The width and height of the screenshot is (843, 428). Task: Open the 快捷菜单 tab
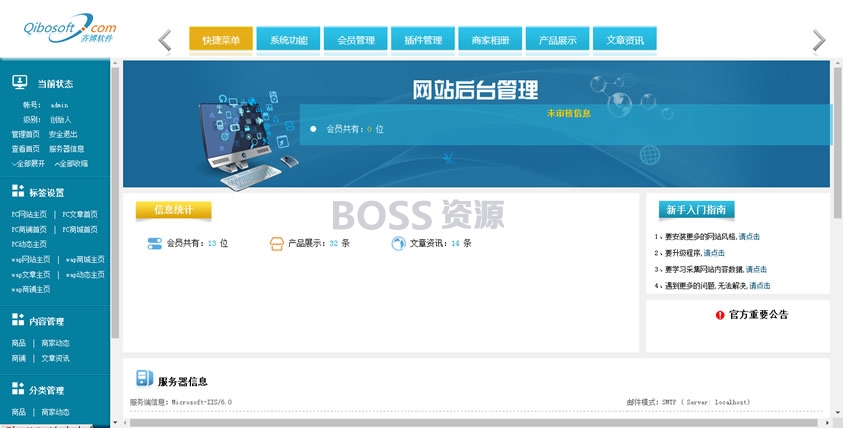click(x=221, y=39)
